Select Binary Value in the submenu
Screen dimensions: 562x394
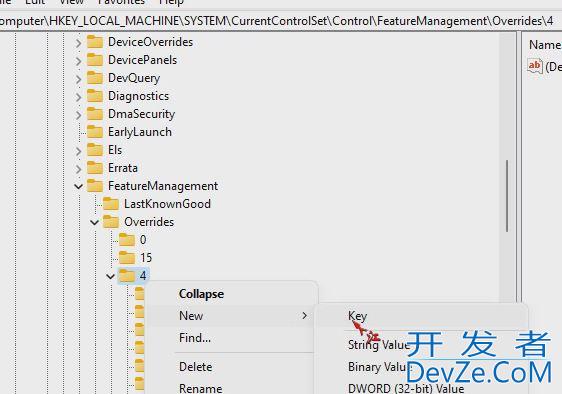coord(380,367)
